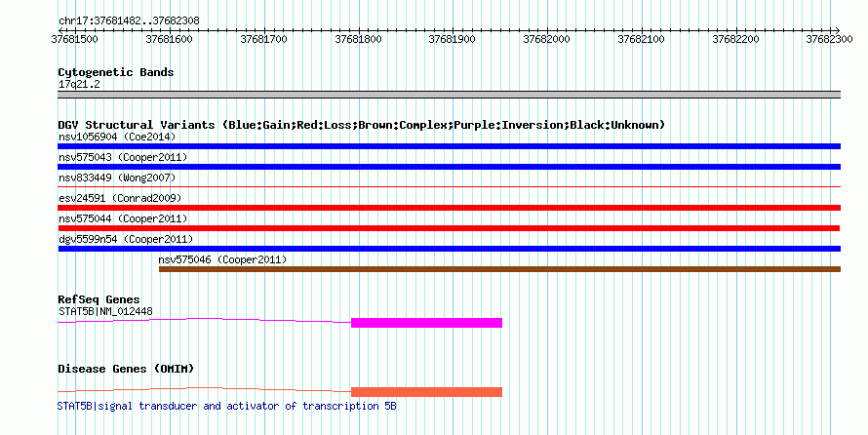Viewport: 868px width, 435px height.
Task: Click the orange OMIM STAT5B exon block
Action: pyautogui.click(x=427, y=392)
